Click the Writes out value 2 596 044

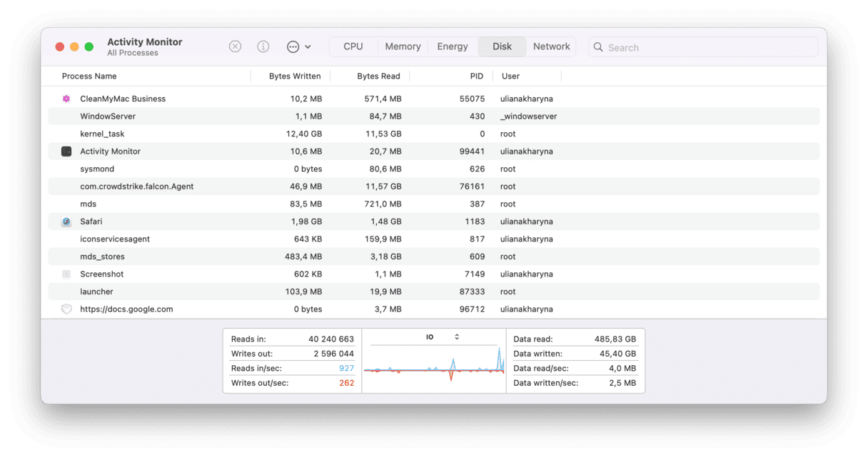334,354
